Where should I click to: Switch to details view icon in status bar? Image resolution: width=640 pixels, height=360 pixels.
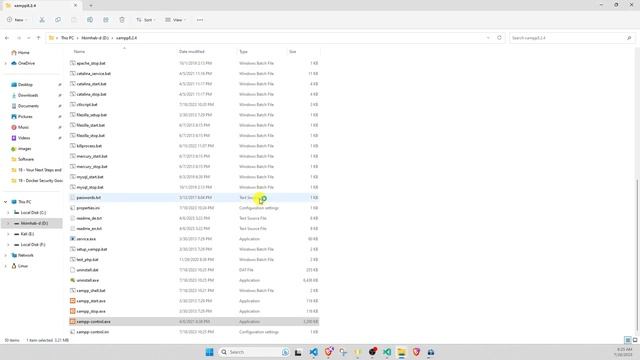coord(627,340)
